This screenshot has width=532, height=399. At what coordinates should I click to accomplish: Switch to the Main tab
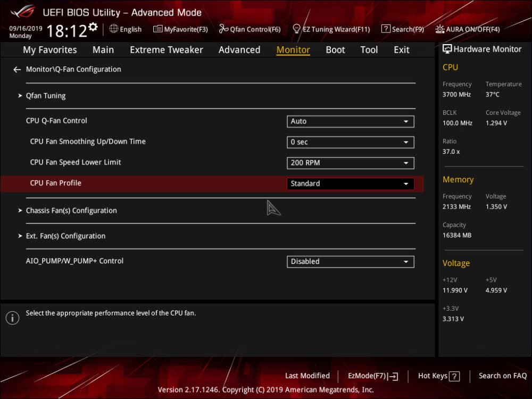[x=103, y=50]
